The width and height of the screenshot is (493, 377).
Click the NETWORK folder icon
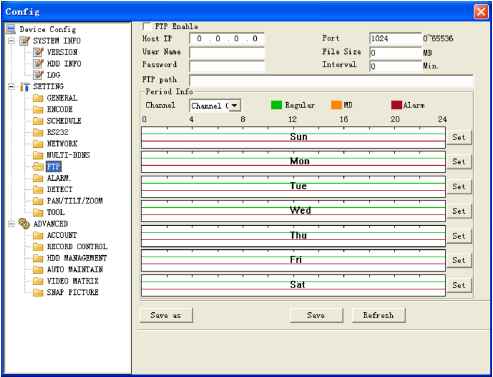(x=38, y=144)
